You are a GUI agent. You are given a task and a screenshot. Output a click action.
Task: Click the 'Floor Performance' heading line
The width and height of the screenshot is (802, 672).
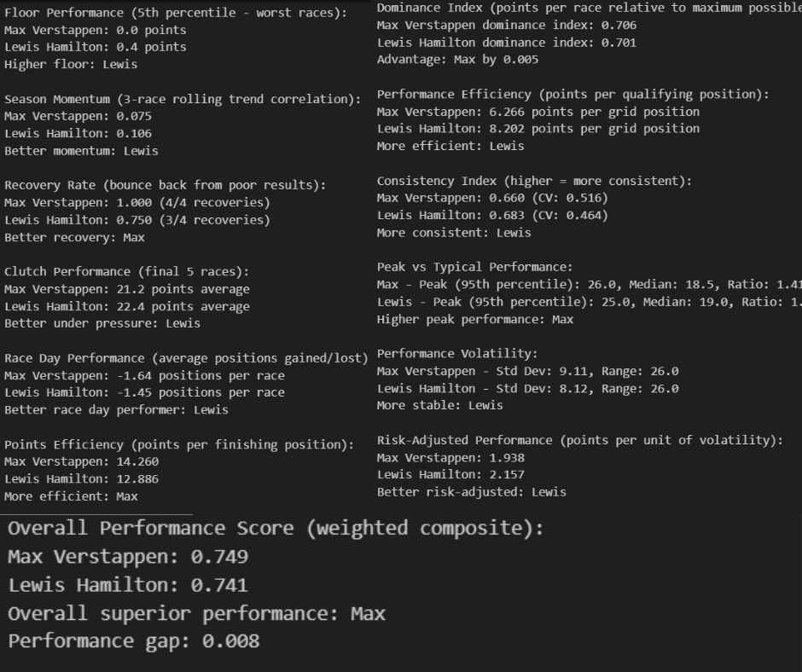pos(176,13)
